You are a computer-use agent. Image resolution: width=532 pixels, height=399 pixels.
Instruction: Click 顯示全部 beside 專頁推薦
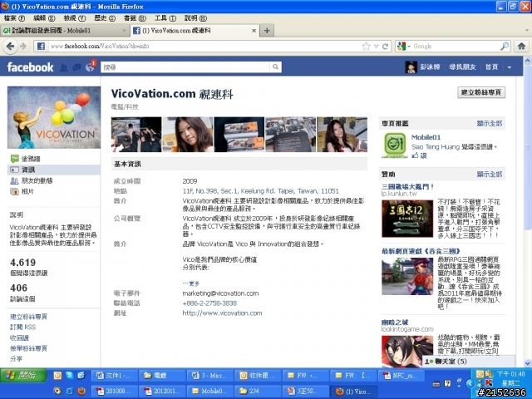coord(490,124)
